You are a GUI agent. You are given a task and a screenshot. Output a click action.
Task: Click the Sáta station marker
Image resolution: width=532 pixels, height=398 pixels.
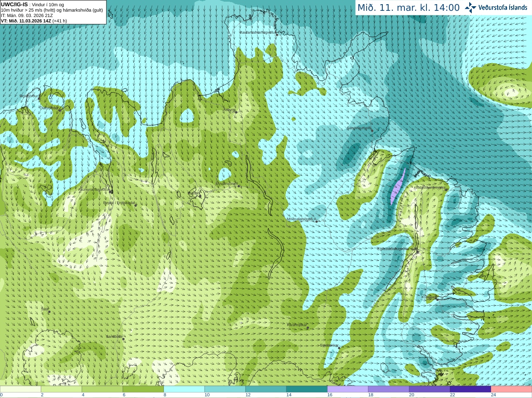[x=49, y=312]
